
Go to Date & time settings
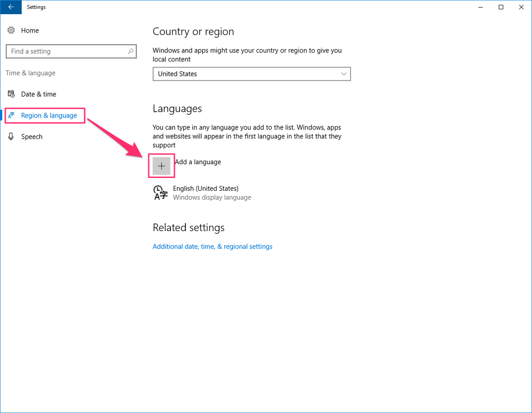tap(39, 94)
